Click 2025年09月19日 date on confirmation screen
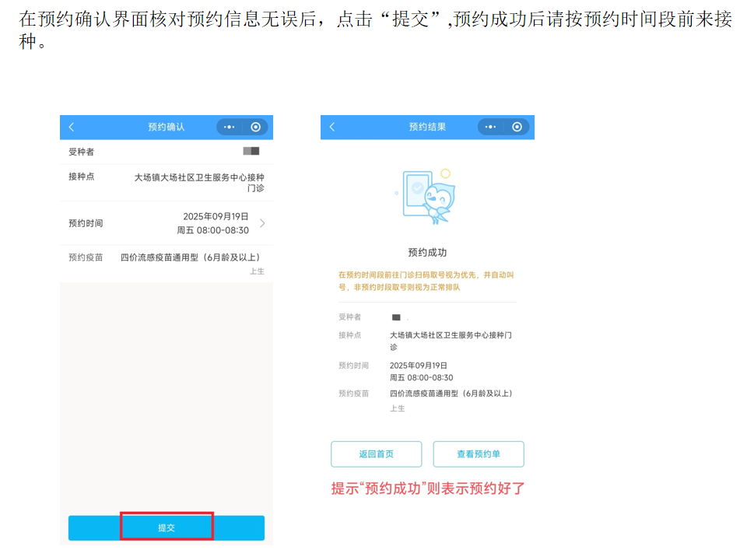 [x=216, y=216]
